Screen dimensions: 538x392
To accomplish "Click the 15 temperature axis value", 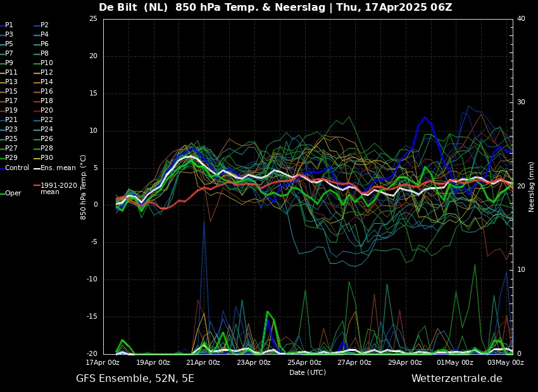I will [94, 93].
